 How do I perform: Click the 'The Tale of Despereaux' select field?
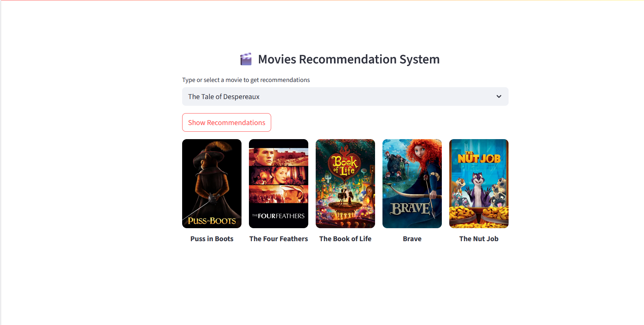(x=345, y=96)
